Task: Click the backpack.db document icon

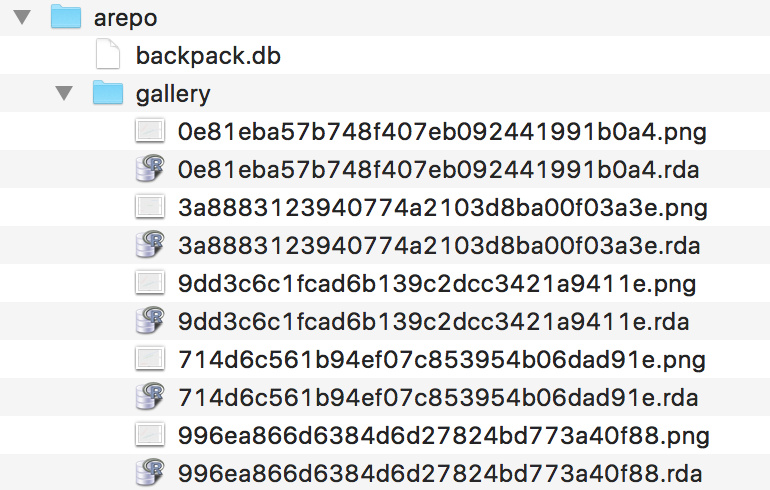Action: coord(108,55)
